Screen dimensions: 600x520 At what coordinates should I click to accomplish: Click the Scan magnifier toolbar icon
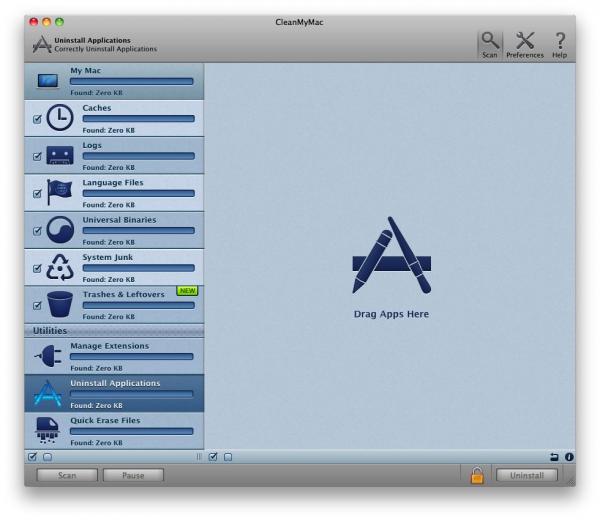point(490,41)
